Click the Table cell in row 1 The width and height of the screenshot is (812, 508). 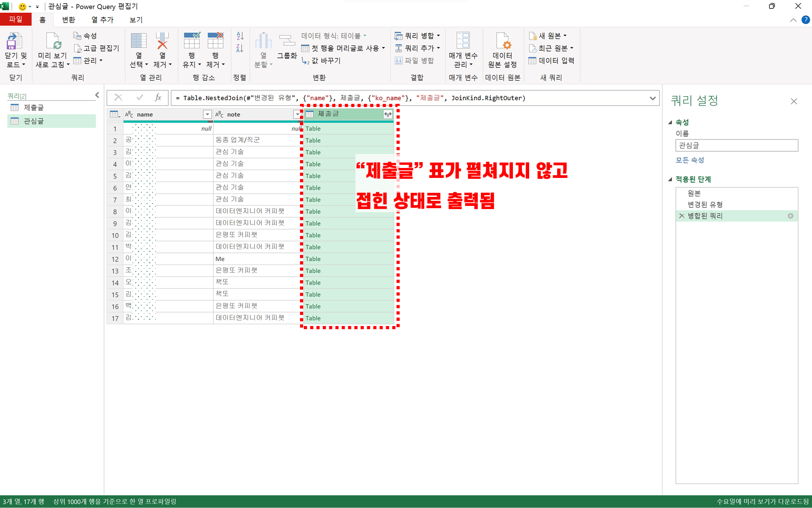[348, 129]
